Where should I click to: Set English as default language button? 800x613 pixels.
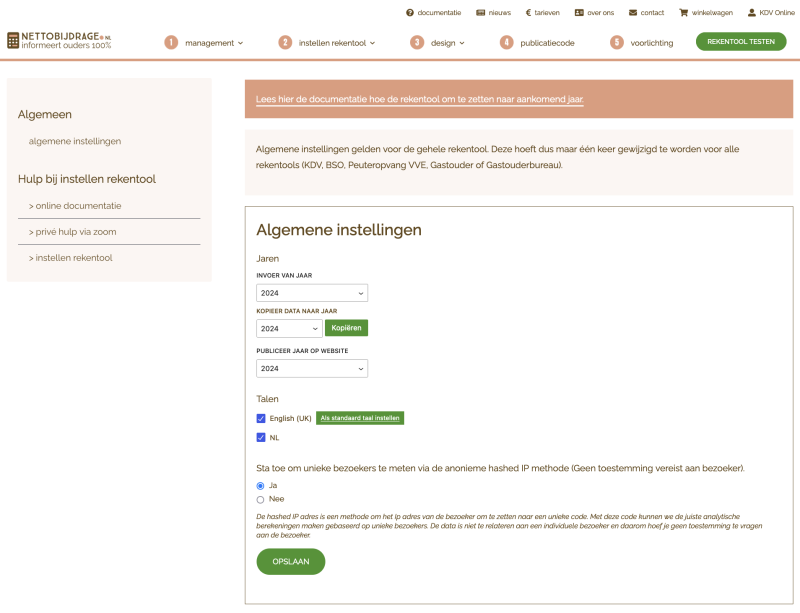click(x=360, y=418)
